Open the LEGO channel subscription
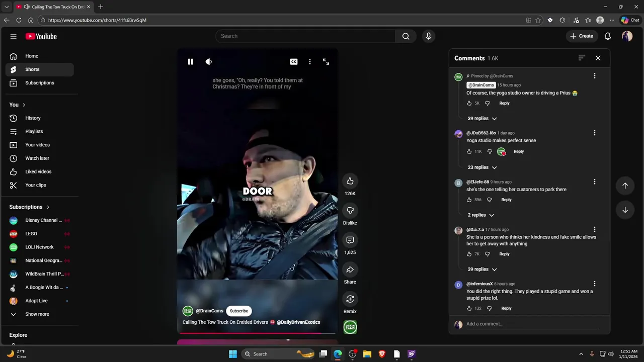The height and width of the screenshot is (362, 644). tap(40, 234)
